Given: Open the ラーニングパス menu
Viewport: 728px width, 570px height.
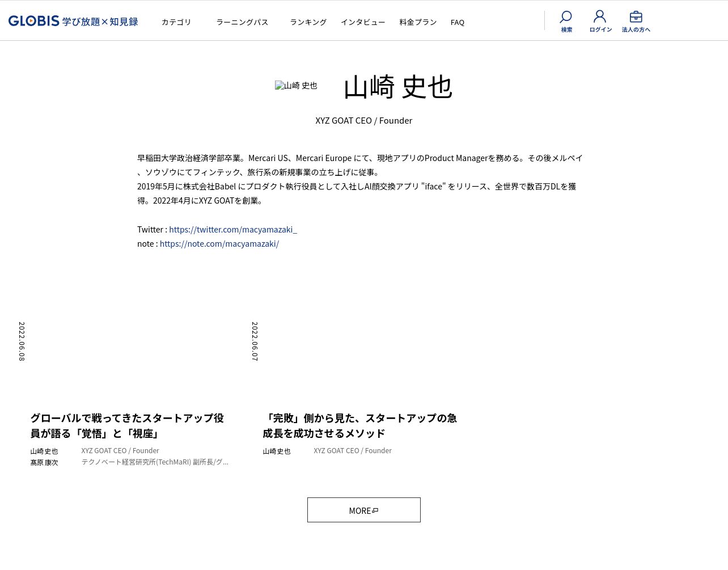Looking at the screenshot, I should point(242,22).
